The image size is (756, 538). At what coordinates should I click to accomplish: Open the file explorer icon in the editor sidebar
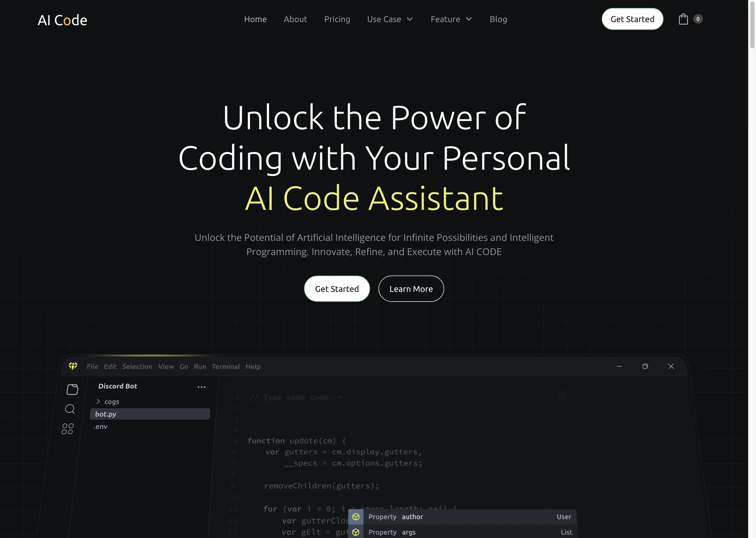72,389
